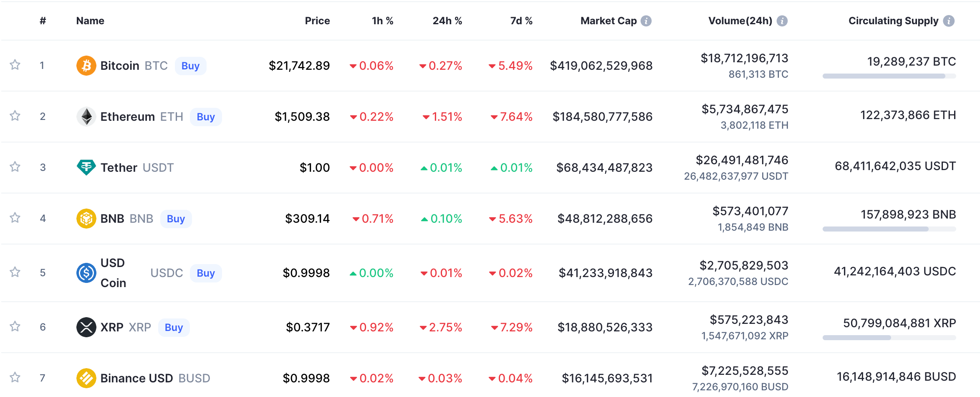
Task: Click the Bitcoin coin logo icon
Action: [86, 66]
